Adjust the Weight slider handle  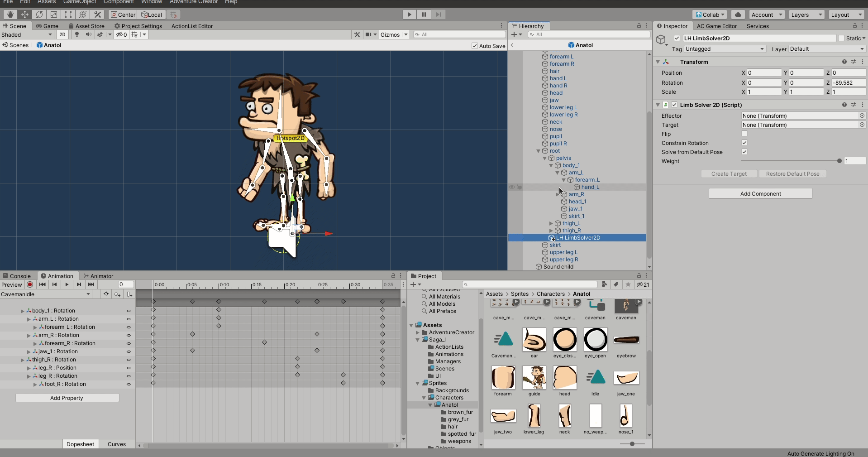pos(839,161)
